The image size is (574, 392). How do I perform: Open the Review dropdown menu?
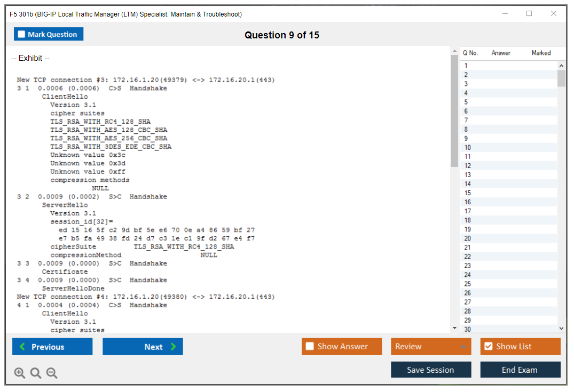point(430,347)
